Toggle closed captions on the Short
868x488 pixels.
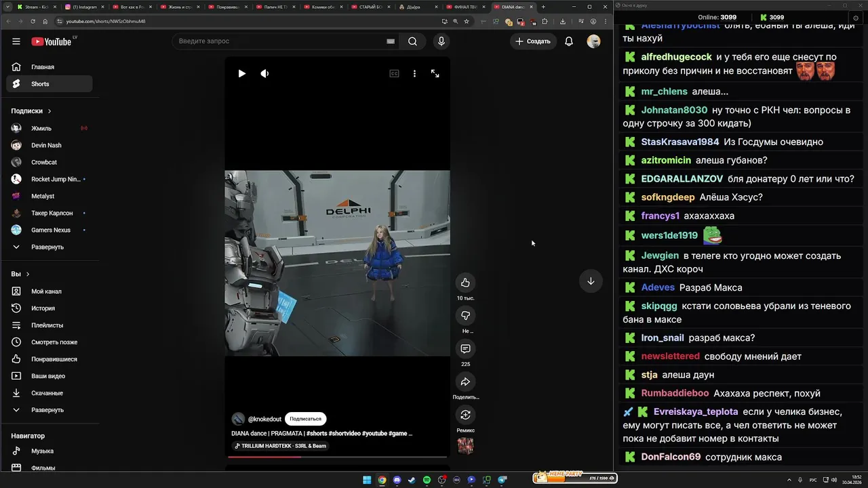click(394, 74)
